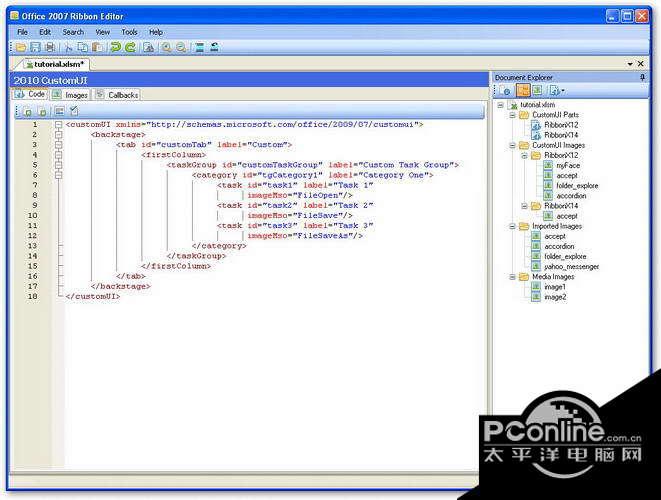The image size is (661, 500).
Task: Click line number 18 in the gutter
Action: tap(33, 297)
